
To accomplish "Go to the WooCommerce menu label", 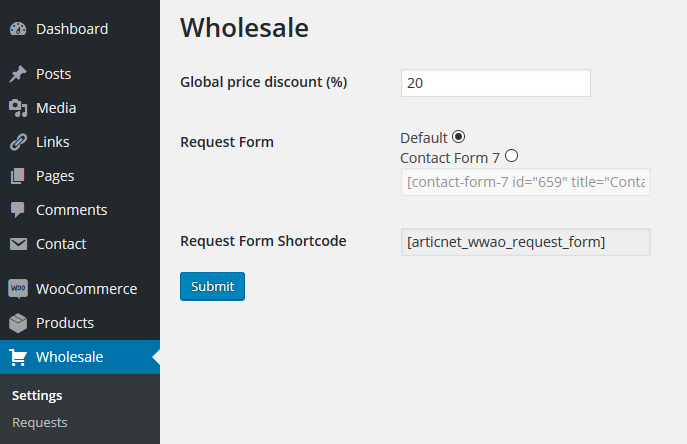I will 87,289.
